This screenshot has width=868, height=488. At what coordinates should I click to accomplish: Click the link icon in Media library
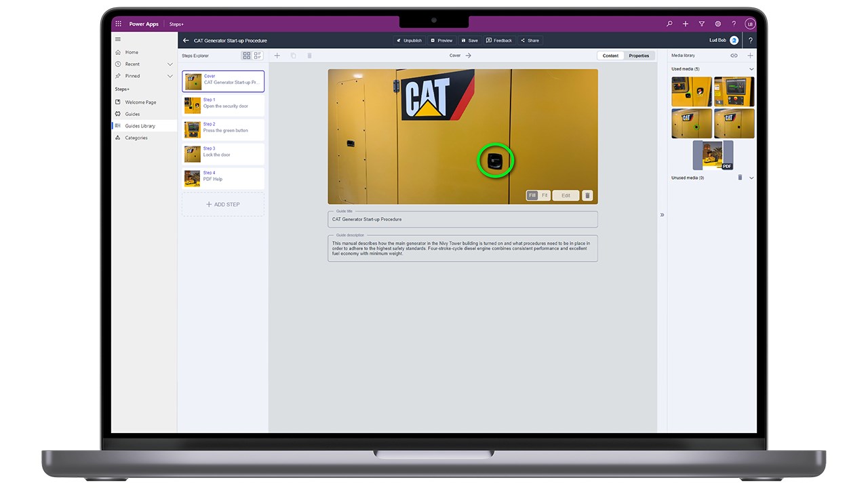click(734, 56)
